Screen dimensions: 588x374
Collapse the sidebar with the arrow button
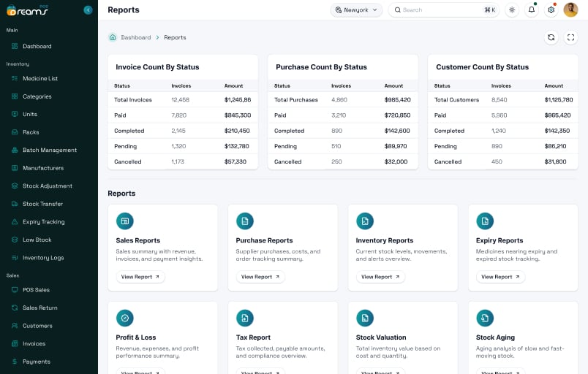pyautogui.click(x=88, y=10)
